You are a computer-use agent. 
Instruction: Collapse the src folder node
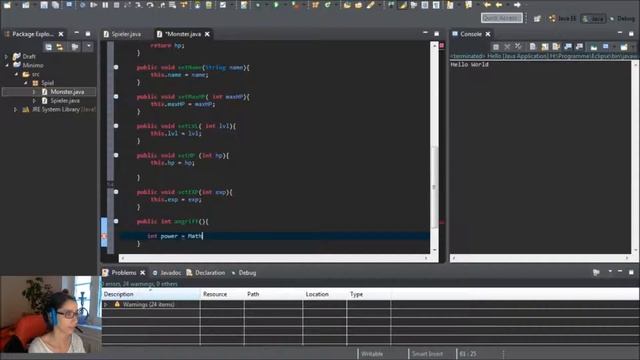coord(16,74)
